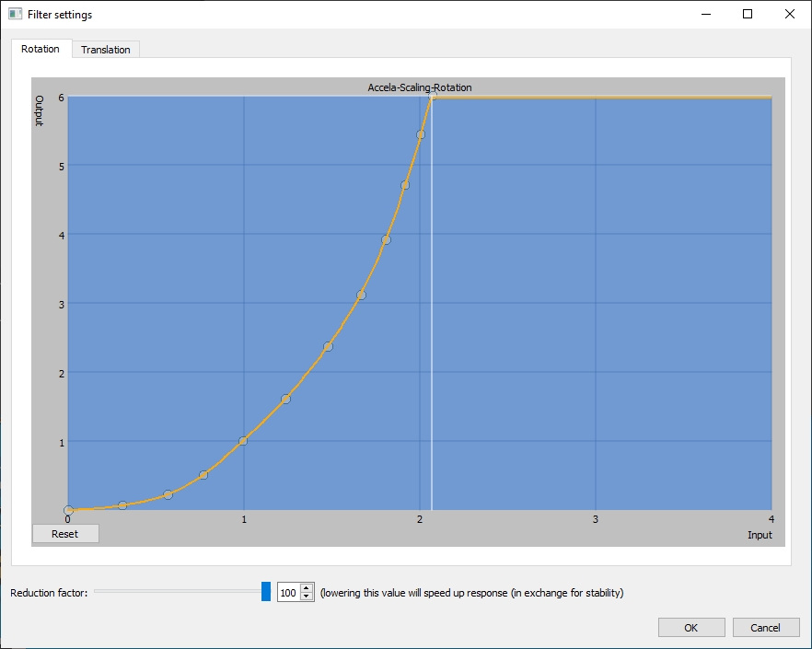Click the Reduction factor label
Image resolution: width=812 pixels, height=649 pixels.
coord(49,593)
